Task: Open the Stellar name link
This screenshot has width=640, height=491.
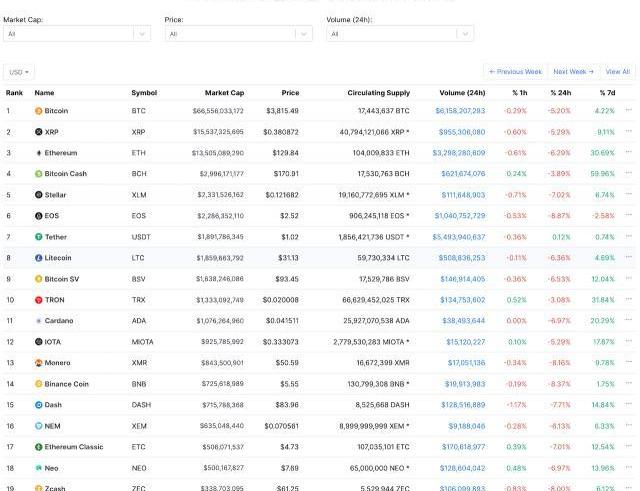Action: [55, 195]
